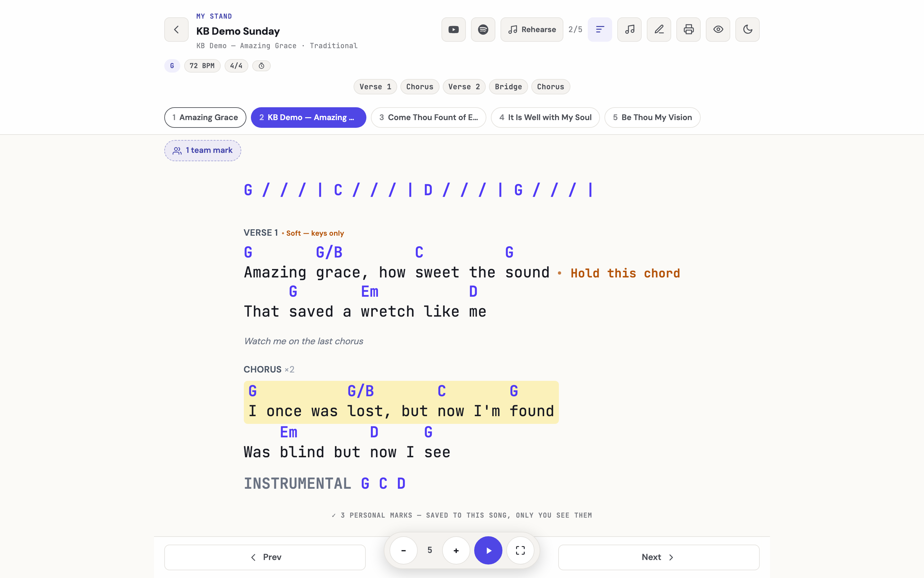Jump to Verse 2 section
924x578 pixels.
[x=464, y=87]
